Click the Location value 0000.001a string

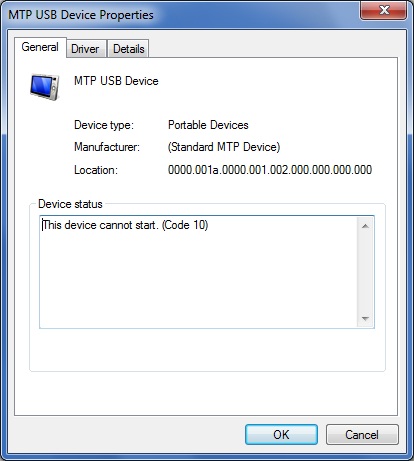click(270, 170)
